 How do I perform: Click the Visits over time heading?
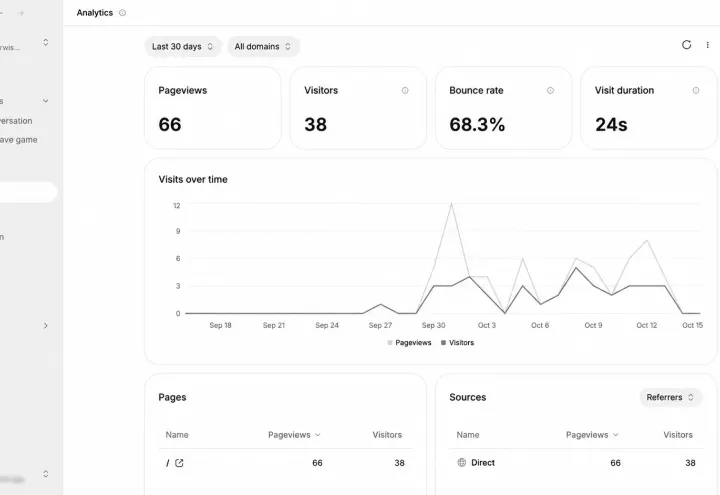193,180
